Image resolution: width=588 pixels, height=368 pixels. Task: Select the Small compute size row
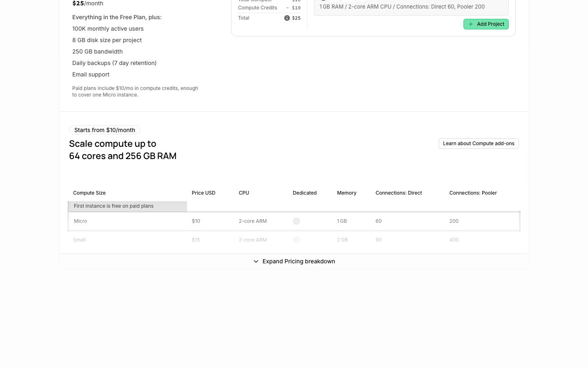(294, 240)
